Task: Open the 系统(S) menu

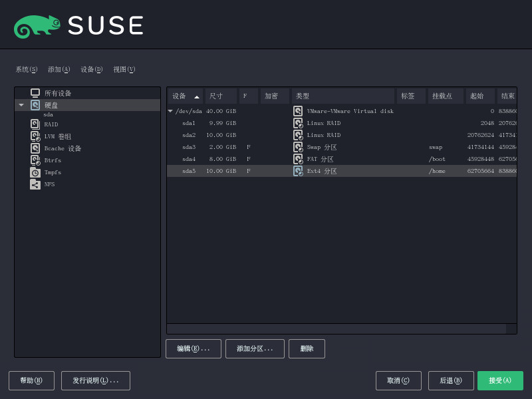Action: pos(27,69)
